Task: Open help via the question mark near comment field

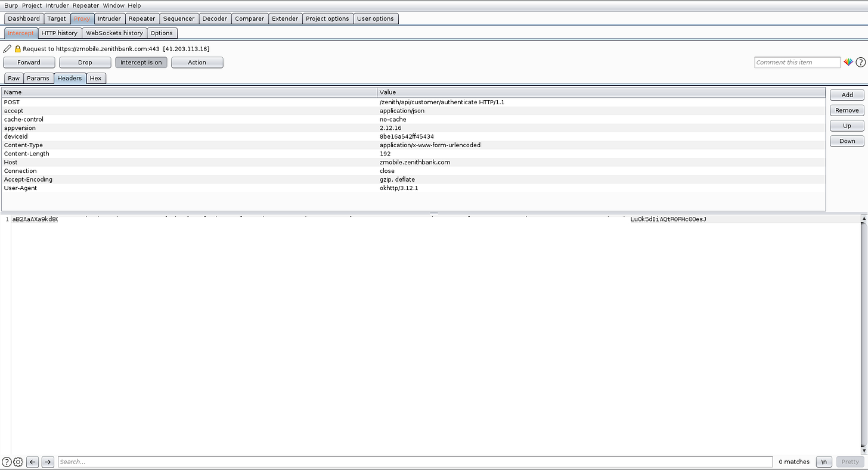Action: tap(861, 63)
